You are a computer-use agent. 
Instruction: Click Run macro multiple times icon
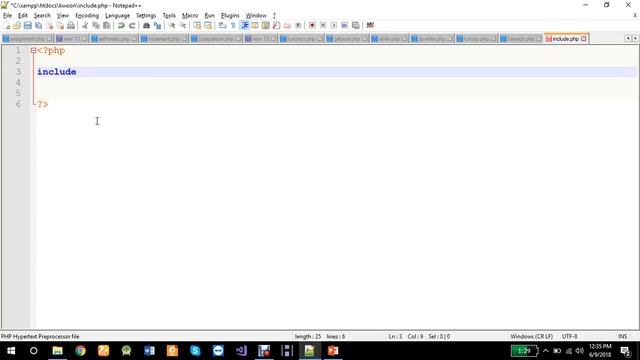[344, 25]
